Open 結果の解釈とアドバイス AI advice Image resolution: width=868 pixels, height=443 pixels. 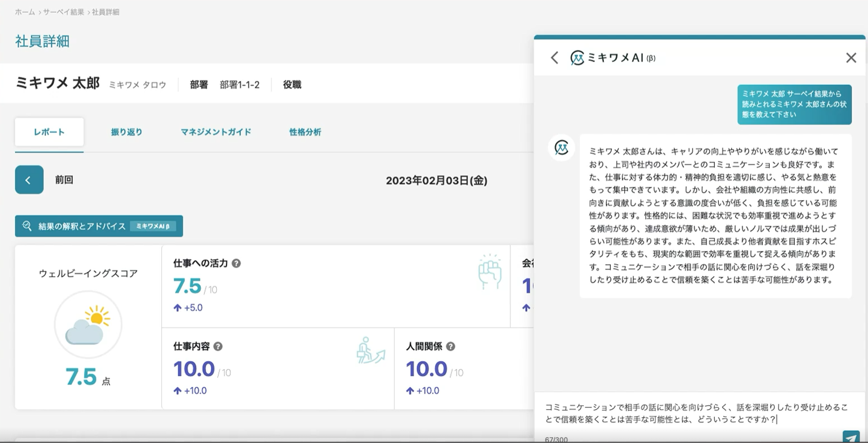click(x=99, y=226)
